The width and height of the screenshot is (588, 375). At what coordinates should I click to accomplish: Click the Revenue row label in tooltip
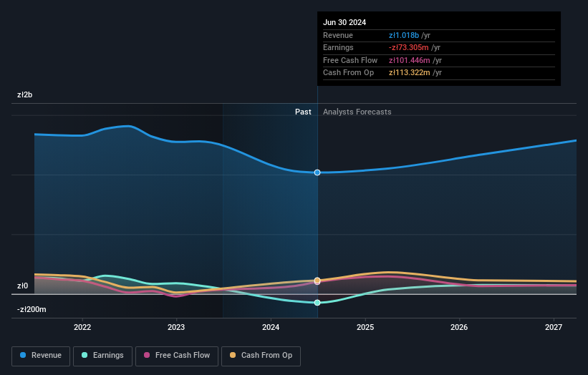pyautogui.click(x=338, y=35)
